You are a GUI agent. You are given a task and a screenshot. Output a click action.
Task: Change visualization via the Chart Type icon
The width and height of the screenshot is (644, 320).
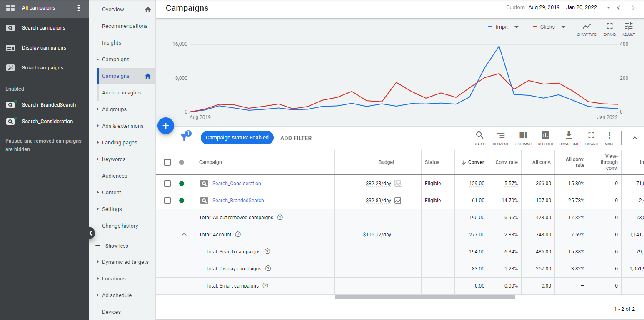pyautogui.click(x=587, y=28)
